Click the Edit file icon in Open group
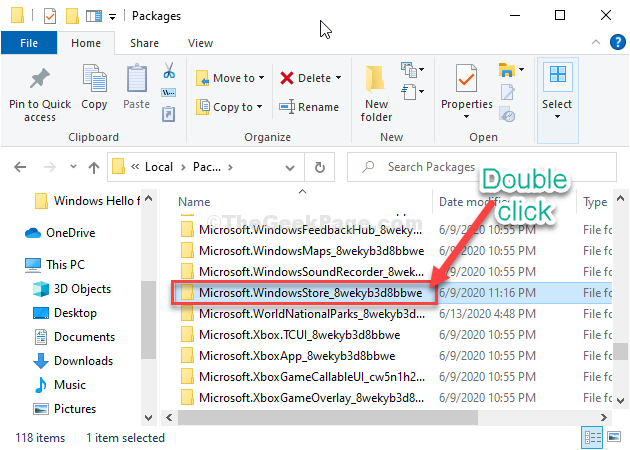The width and height of the screenshot is (630, 450). pyautogui.click(x=507, y=92)
